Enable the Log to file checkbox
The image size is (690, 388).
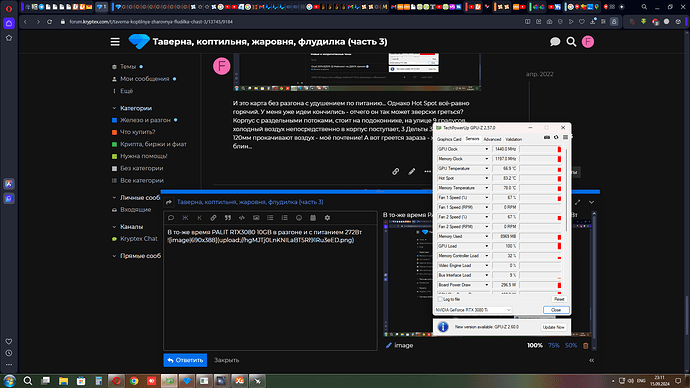(440, 299)
